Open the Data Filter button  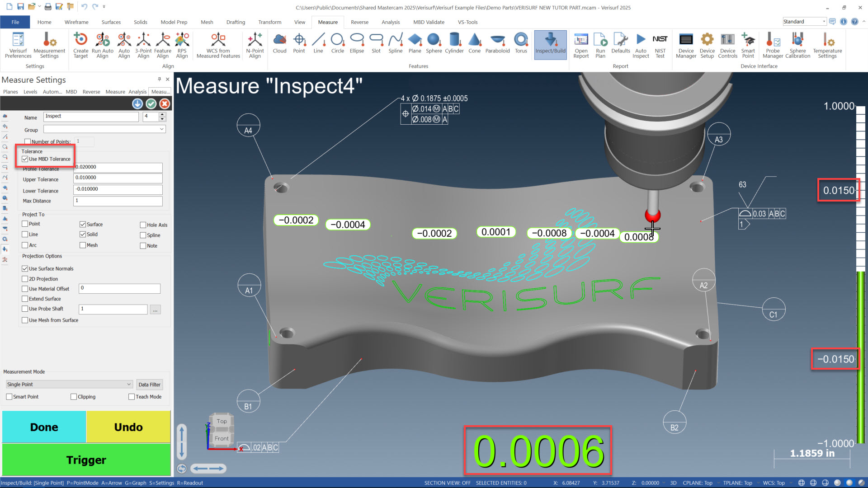point(149,385)
